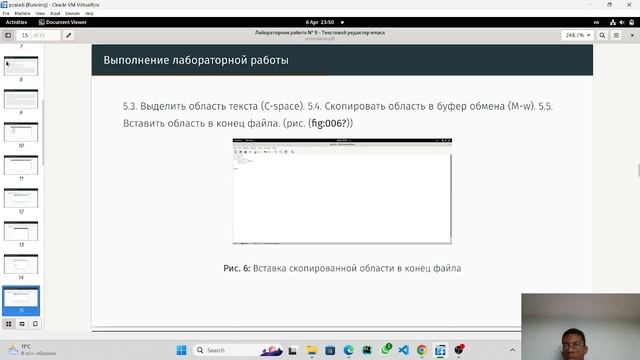Open the weather widget on the taskbar
Viewport: 640px width, 360px height.
coord(32,350)
